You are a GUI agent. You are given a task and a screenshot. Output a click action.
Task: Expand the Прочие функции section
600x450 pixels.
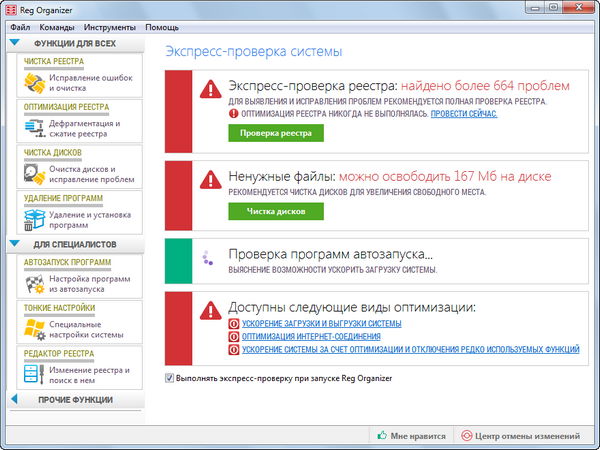[x=16, y=399]
